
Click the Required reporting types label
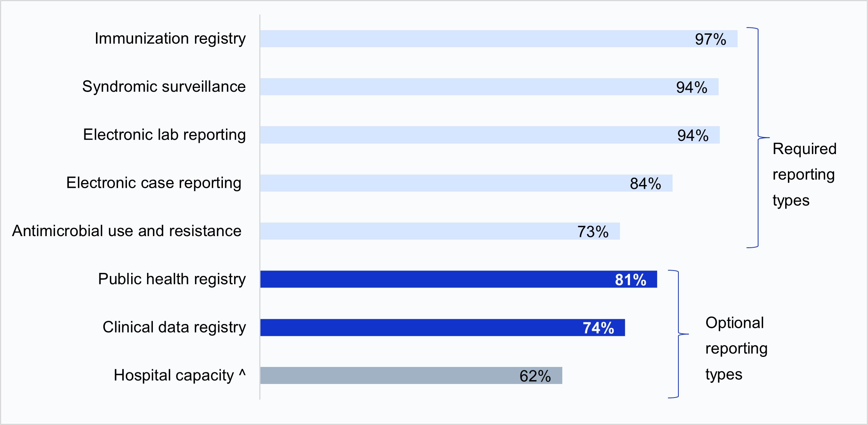click(x=804, y=175)
